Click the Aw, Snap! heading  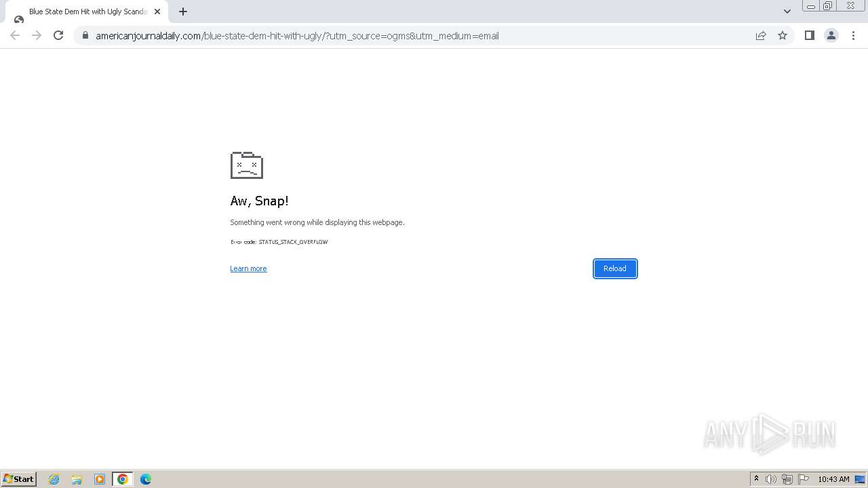click(260, 201)
